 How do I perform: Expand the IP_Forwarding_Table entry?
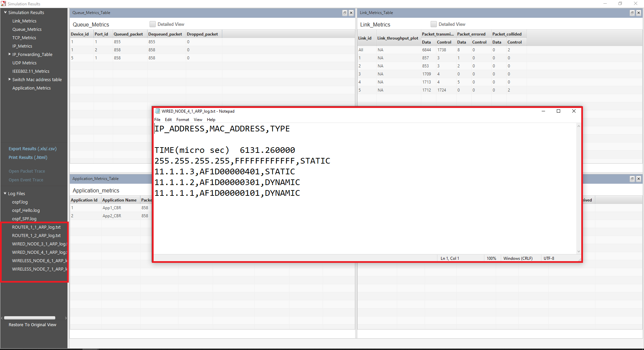tap(9, 54)
